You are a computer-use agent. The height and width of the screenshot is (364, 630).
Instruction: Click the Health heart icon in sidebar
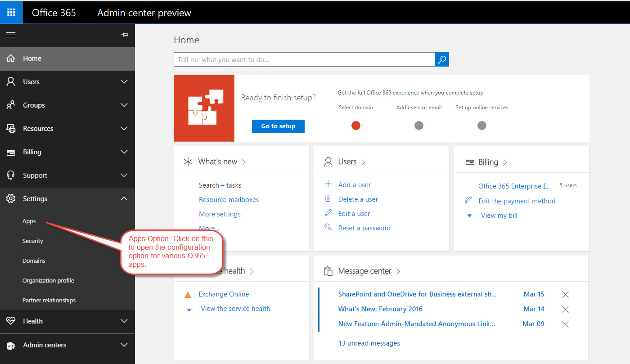[x=11, y=321]
